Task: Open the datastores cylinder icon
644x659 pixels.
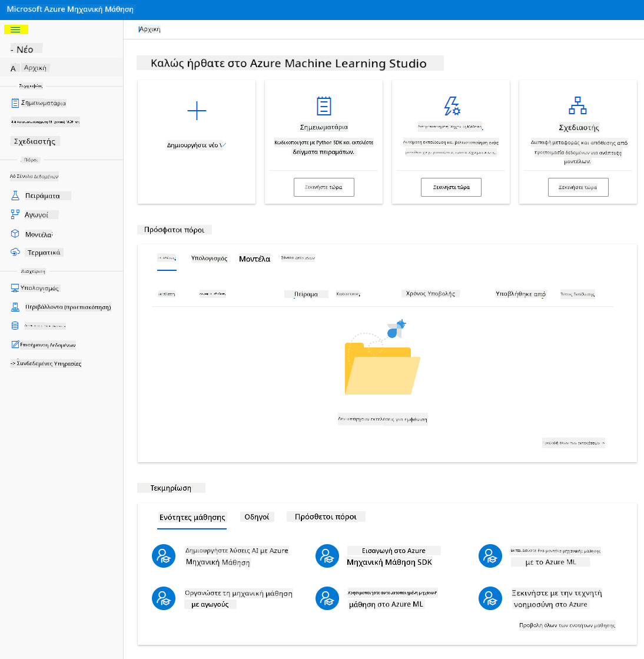Action: 15,326
